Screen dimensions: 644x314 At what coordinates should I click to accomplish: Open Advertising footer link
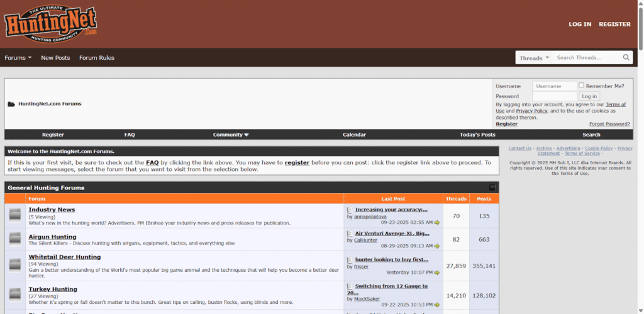pyautogui.click(x=569, y=149)
